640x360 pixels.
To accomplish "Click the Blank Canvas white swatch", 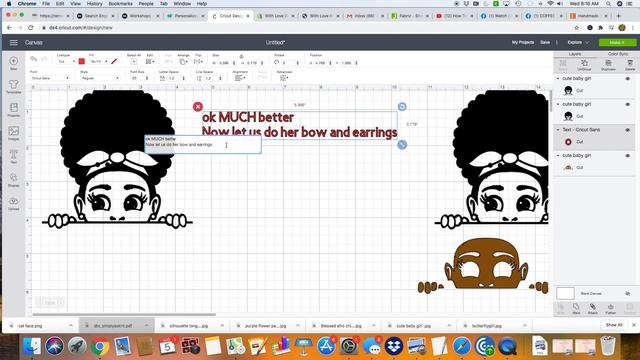I will point(565,293).
